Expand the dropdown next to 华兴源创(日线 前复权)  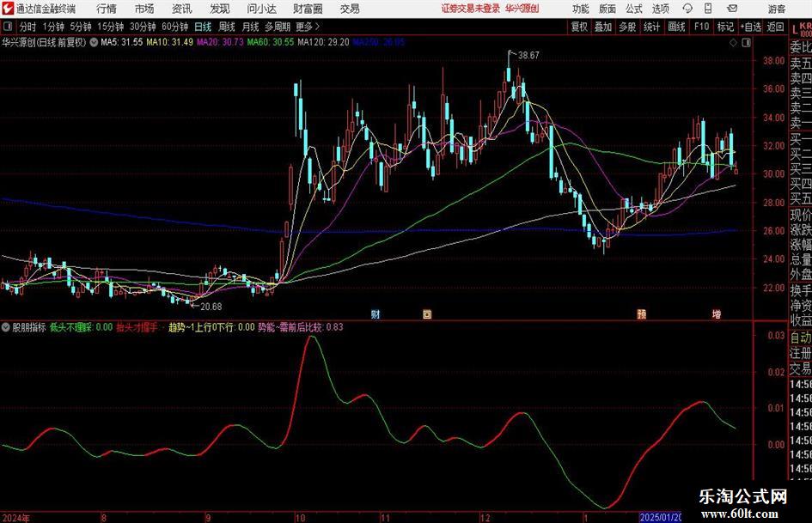tap(94, 42)
